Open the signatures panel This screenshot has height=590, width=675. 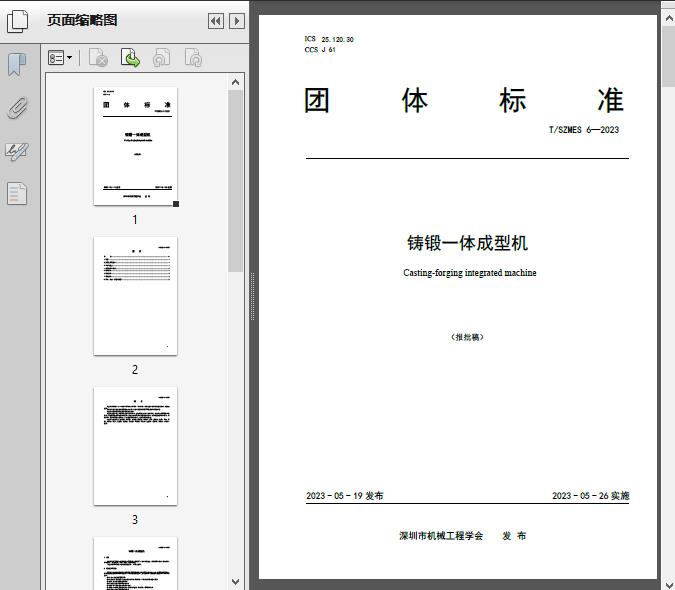pyautogui.click(x=17, y=151)
